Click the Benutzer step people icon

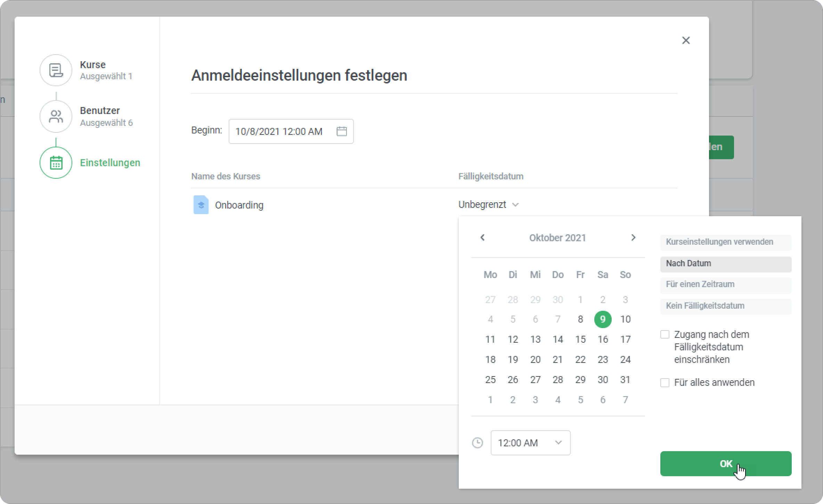click(x=56, y=116)
